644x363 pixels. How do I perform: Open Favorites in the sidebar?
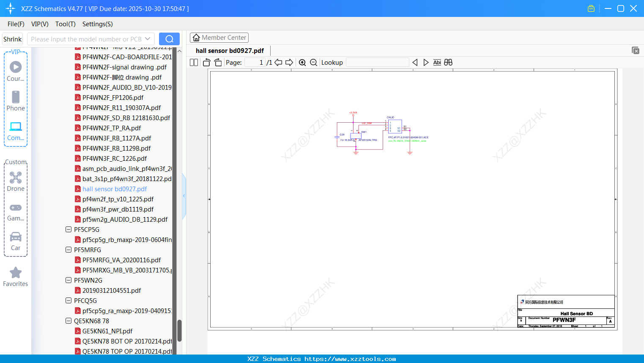pos(16,277)
